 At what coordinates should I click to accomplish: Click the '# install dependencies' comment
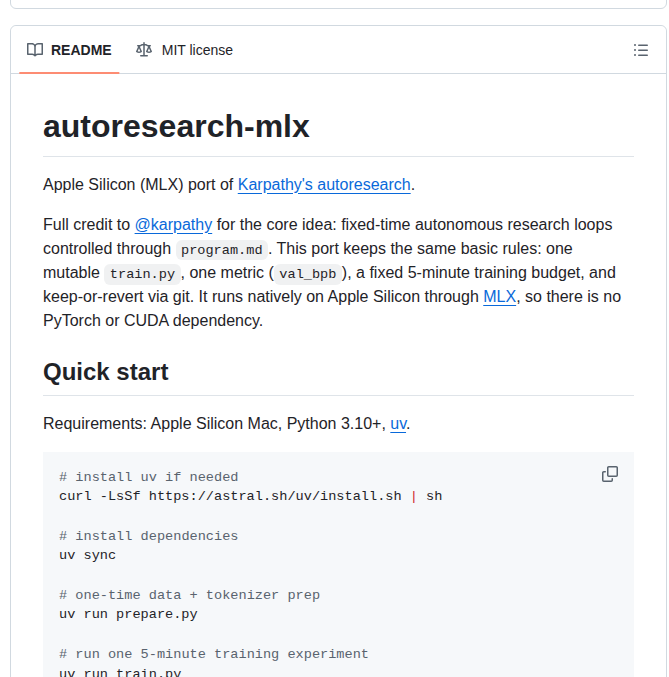(x=149, y=536)
